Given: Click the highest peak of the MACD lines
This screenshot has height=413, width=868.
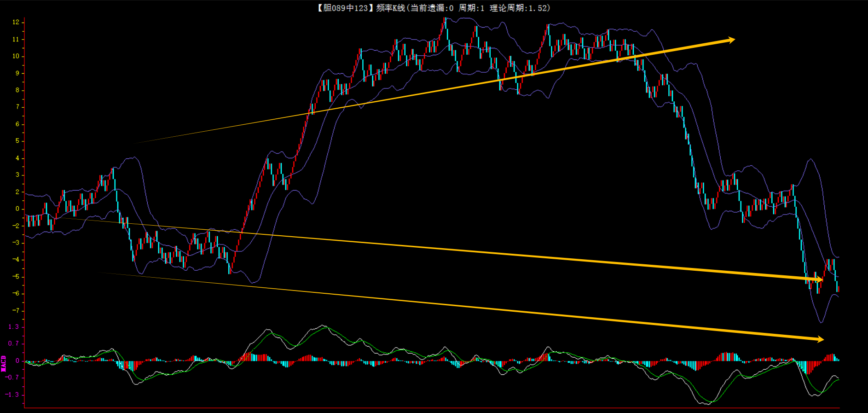Looking at the screenshot, I should pyautogui.click(x=324, y=326).
